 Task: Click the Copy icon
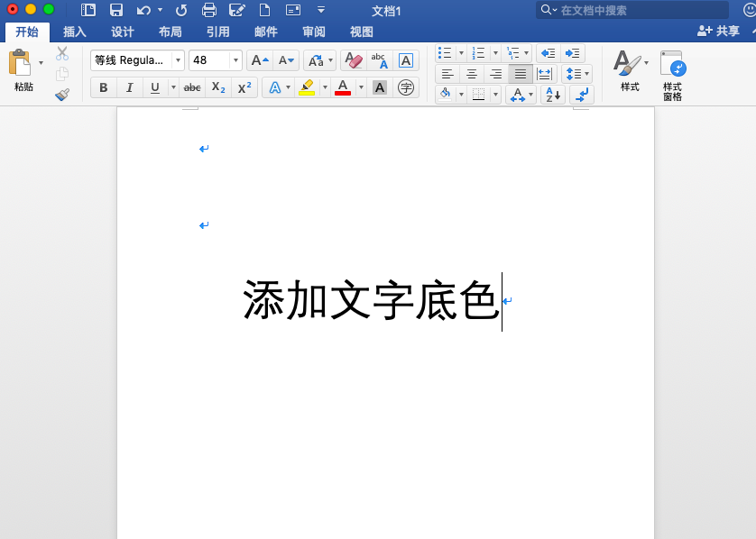[61, 74]
